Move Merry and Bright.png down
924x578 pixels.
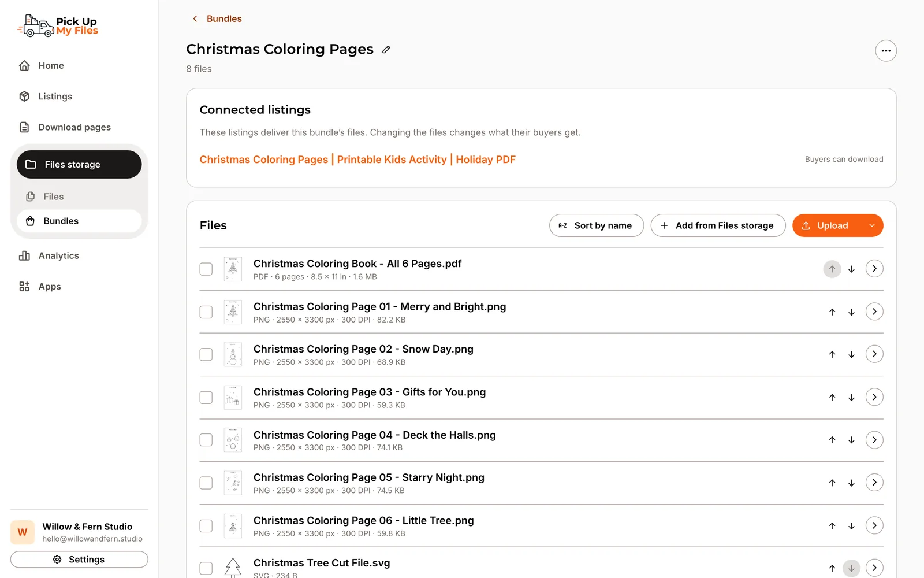click(x=851, y=312)
